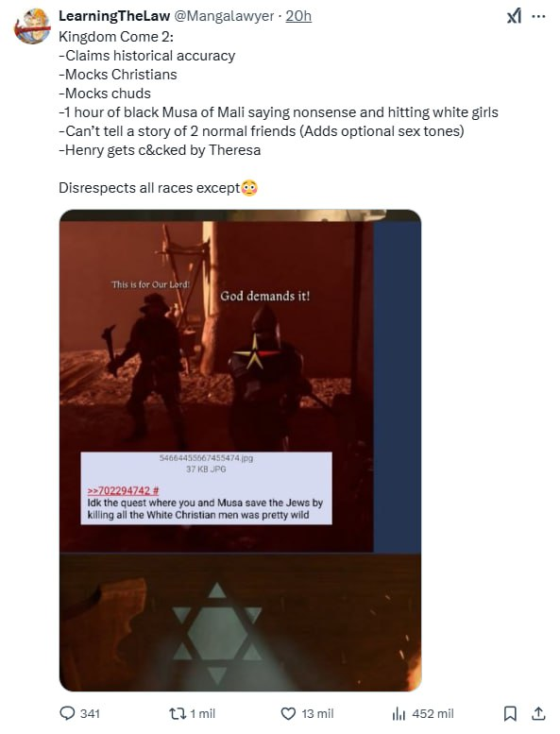Click the tweet text "Kingdom Come 2:"
This screenshot has height=734, width=560.
click(x=116, y=37)
